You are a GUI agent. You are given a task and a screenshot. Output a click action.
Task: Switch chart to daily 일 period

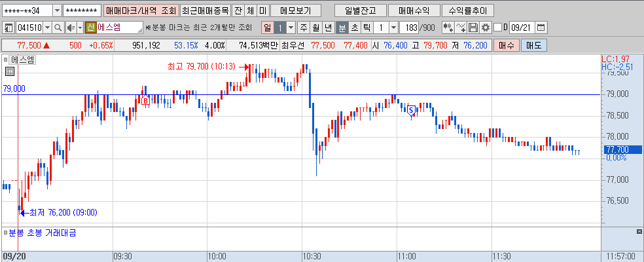click(x=268, y=28)
